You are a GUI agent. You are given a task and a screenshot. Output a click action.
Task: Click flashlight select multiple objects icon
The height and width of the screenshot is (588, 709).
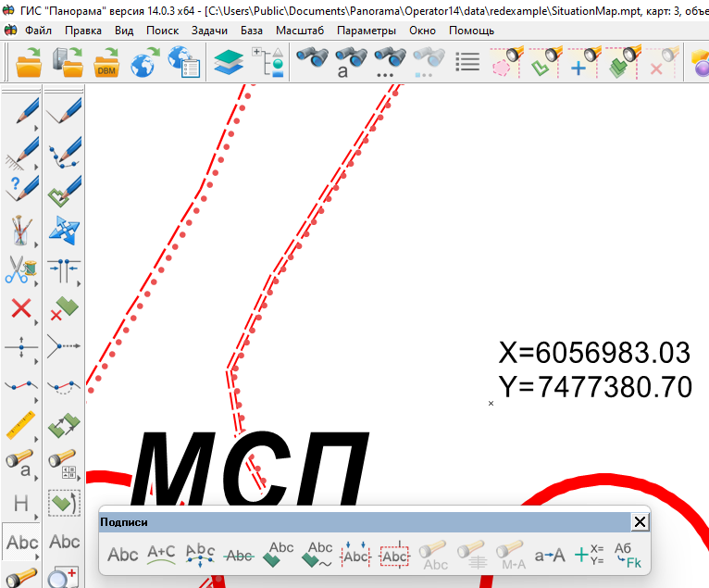point(624,62)
